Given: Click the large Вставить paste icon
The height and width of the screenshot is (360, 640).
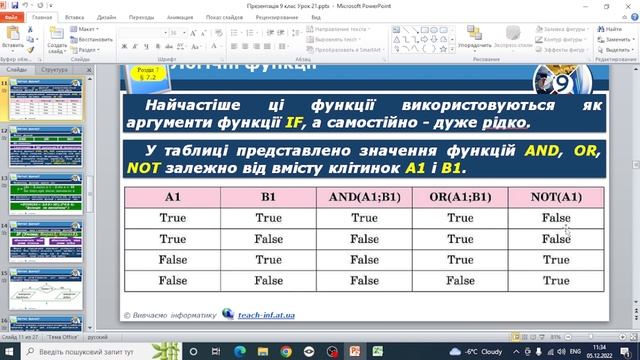Looking at the screenshot, I should coord(13,33).
